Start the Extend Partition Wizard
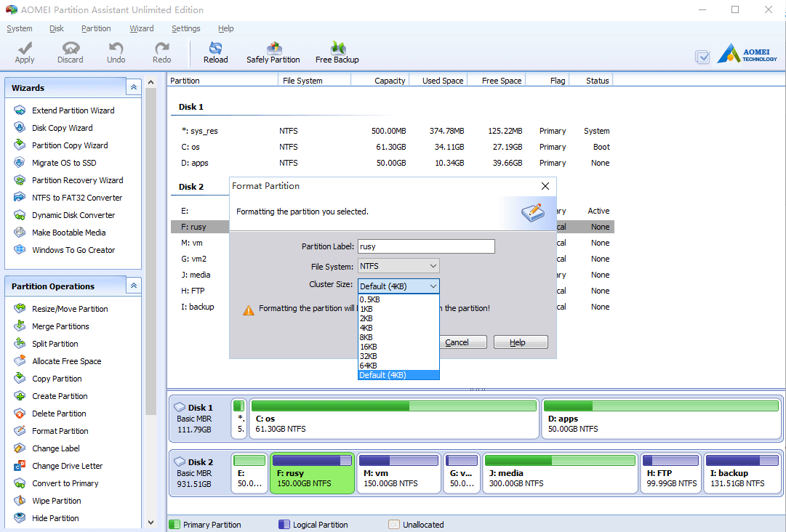The height and width of the screenshot is (532, 786). pos(73,110)
